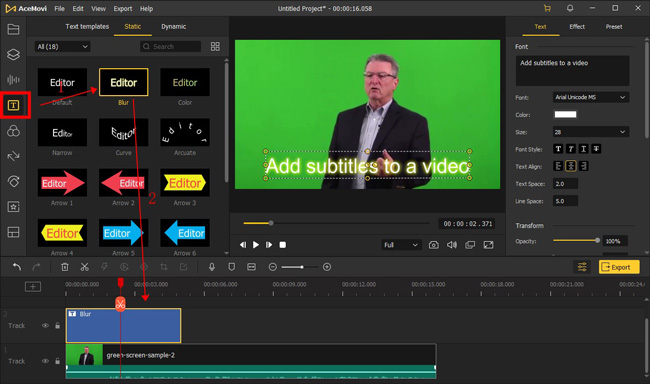This screenshot has height=384, width=650.
Task: Take a snapshot with camera icon
Action: (434, 245)
